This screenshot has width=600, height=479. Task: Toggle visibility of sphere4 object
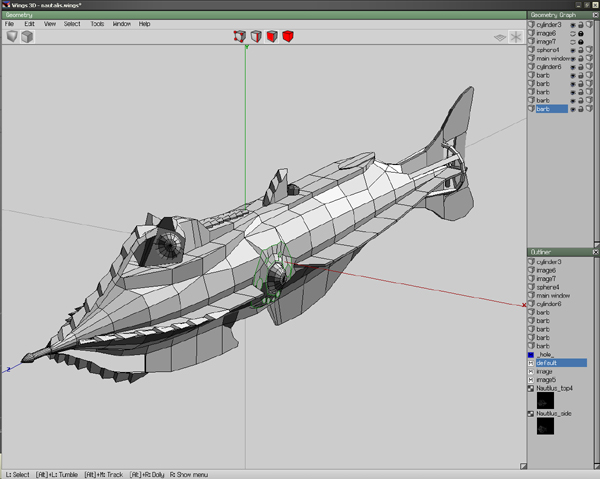[x=573, y=50]
